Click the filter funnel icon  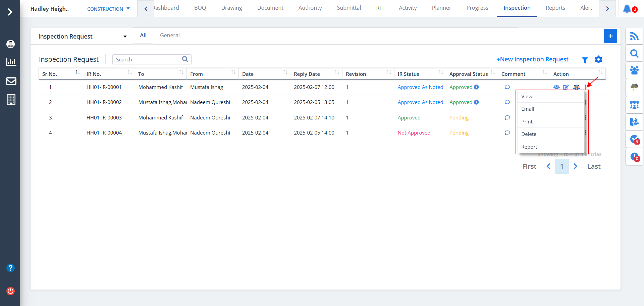[x=585, y=60]
